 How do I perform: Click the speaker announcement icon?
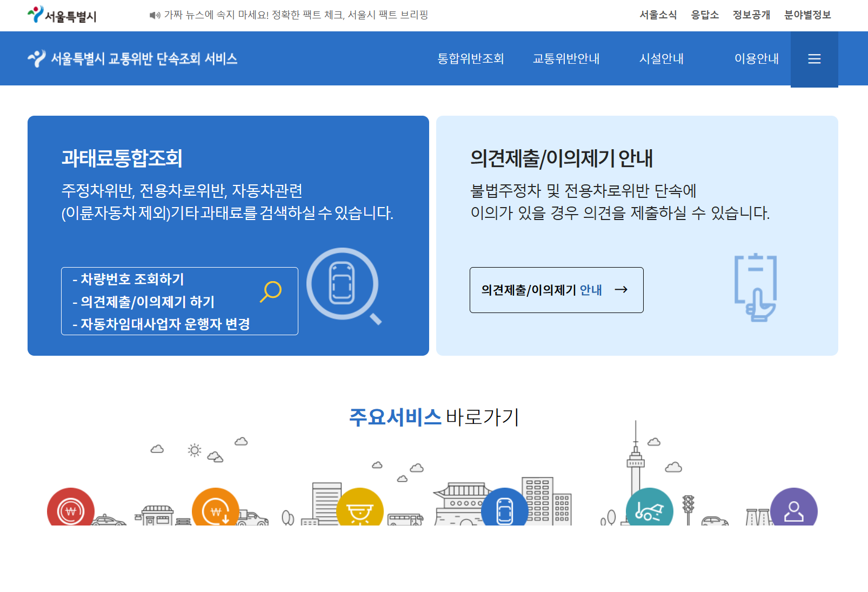(155, 15)
